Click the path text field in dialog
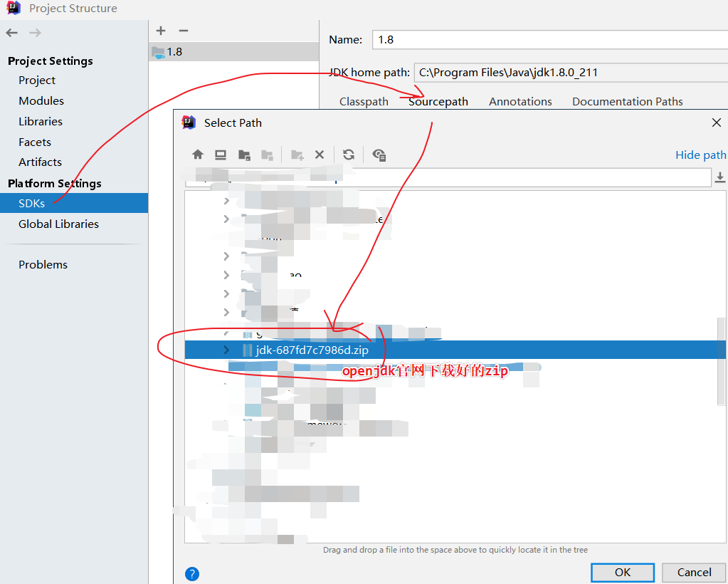Screen dimensions: 728x584 coord(448,177)
